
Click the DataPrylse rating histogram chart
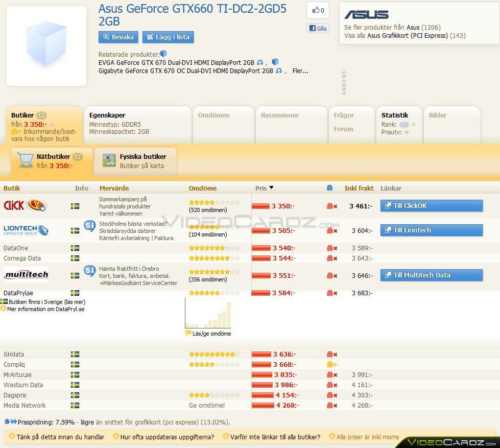click(x=208, y=315)
